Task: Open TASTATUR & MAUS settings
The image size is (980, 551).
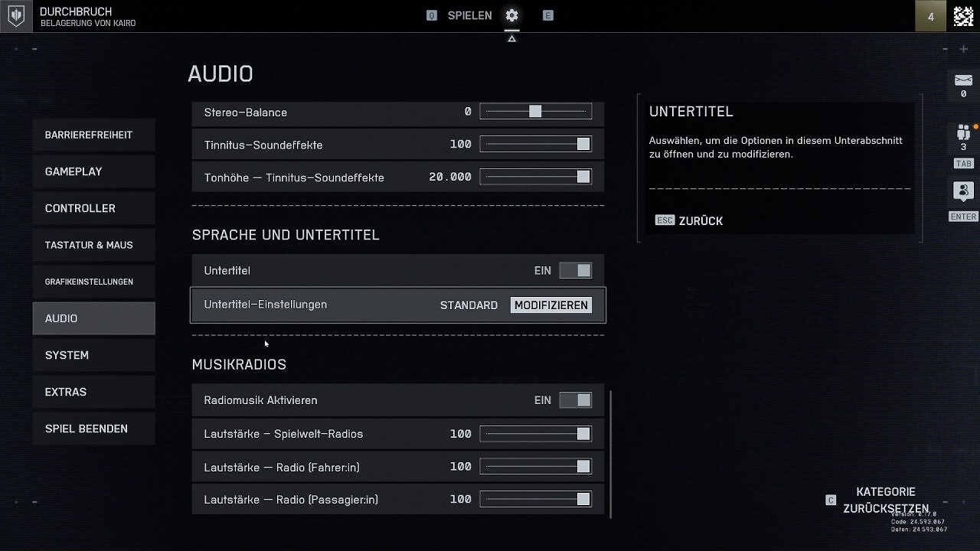Action: 93,245
